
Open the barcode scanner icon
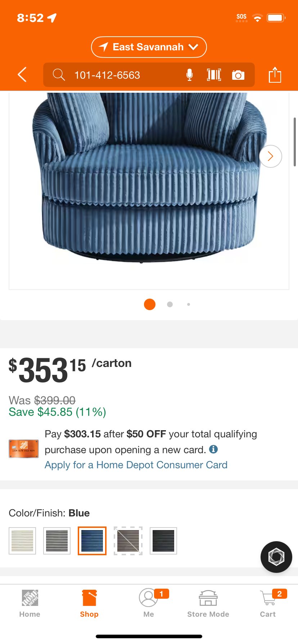tap(214, 75)
